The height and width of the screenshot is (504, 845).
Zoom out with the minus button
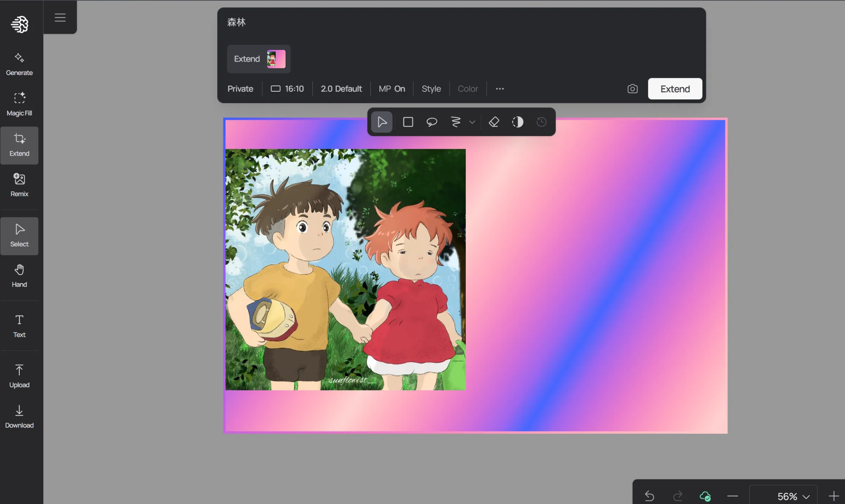tap(733, 496)
